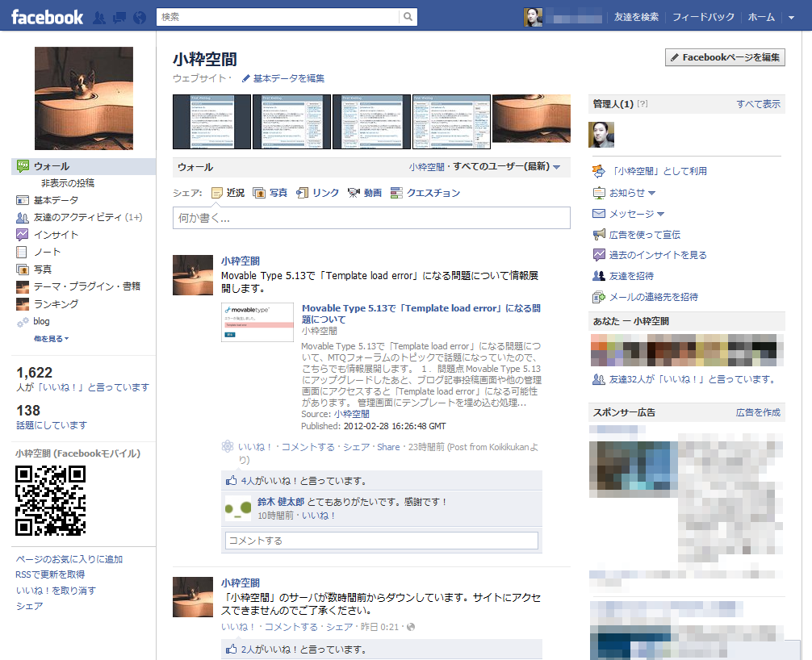Expand お知らせ dropdown
Screen dimensions: 812x660
[632, 193]
